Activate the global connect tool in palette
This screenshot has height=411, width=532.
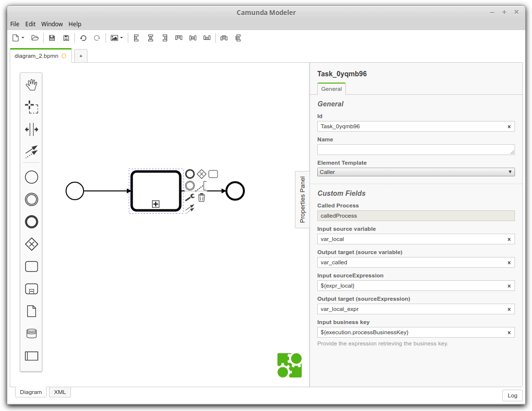click(32, 152)
